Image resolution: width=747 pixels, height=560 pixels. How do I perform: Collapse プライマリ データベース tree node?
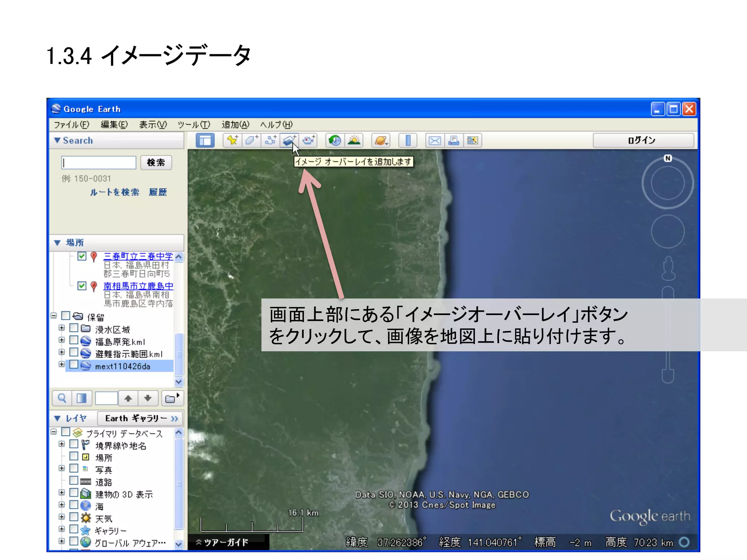pyautogui.click(x=54, y=432)
